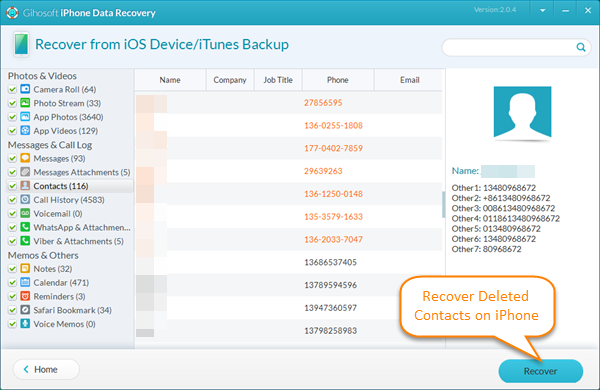Image resolution: width=600 pixels, height=390 pixels.
Task: Click the Notes icon
Action: [25, 268]
